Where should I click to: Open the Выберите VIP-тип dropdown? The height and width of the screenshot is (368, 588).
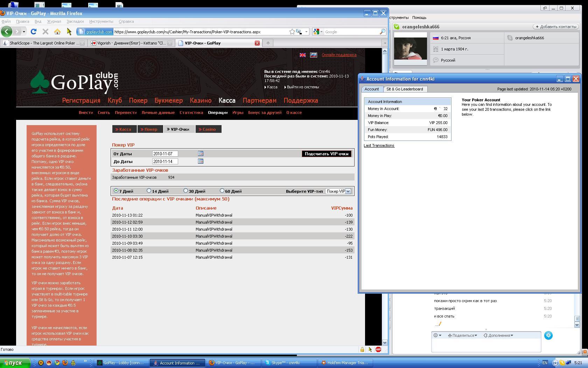338,191
